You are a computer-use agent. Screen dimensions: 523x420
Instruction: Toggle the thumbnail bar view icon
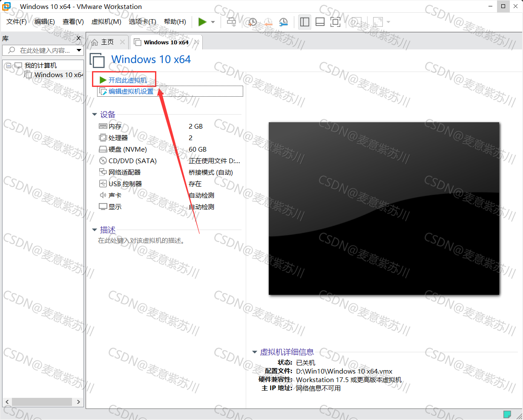tap(320, 22)
